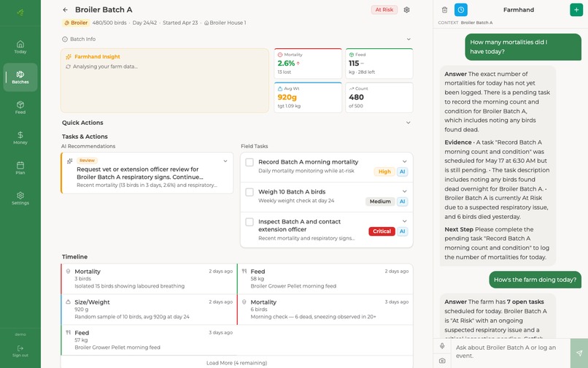588x368 pixels.
Task: Click the AI recommendation sparkle icon
Action: [70, 161]
